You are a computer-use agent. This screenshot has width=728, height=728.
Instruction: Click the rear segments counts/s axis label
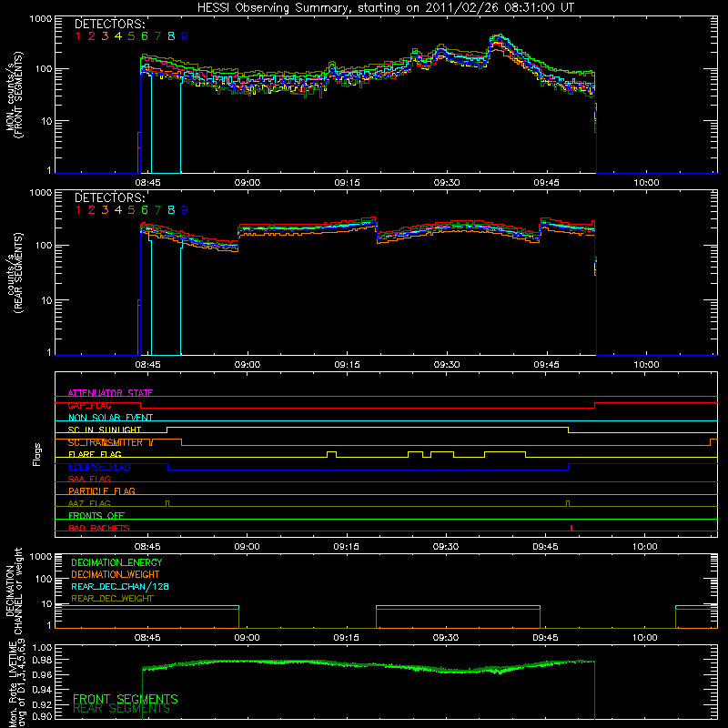14,273
